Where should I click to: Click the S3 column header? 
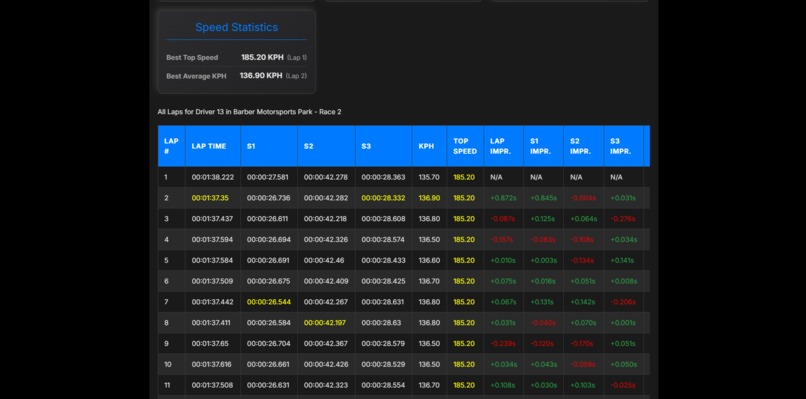coord(383,146)
